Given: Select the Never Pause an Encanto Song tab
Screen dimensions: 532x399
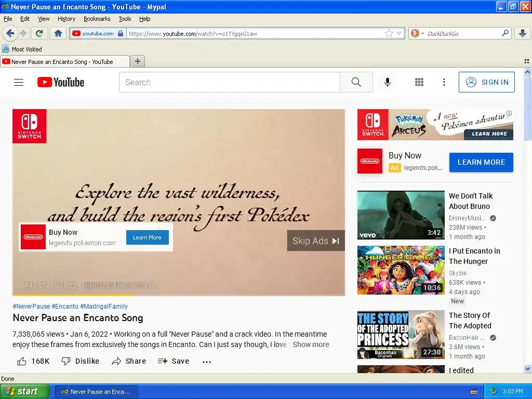Looking at the screenshot, I should 65,61.
